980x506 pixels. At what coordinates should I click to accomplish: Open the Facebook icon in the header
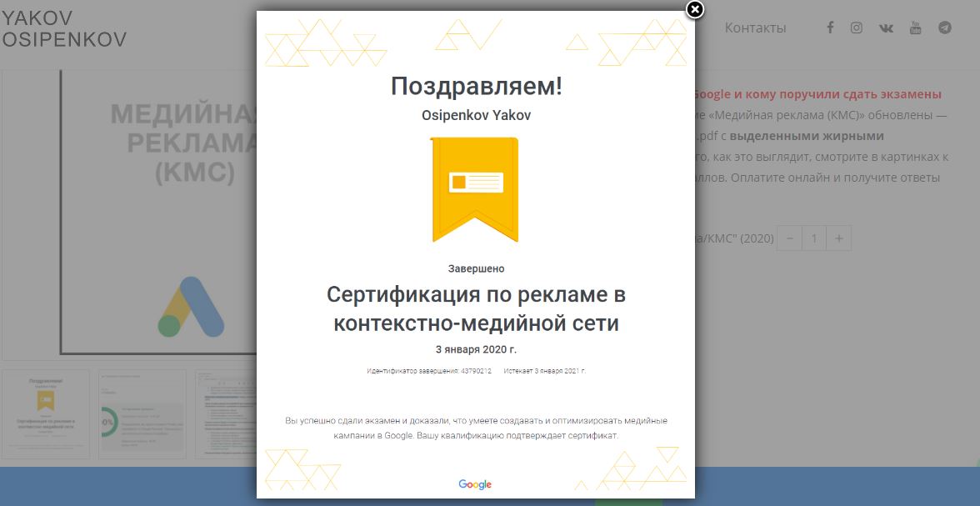click(x=830, y=28)
